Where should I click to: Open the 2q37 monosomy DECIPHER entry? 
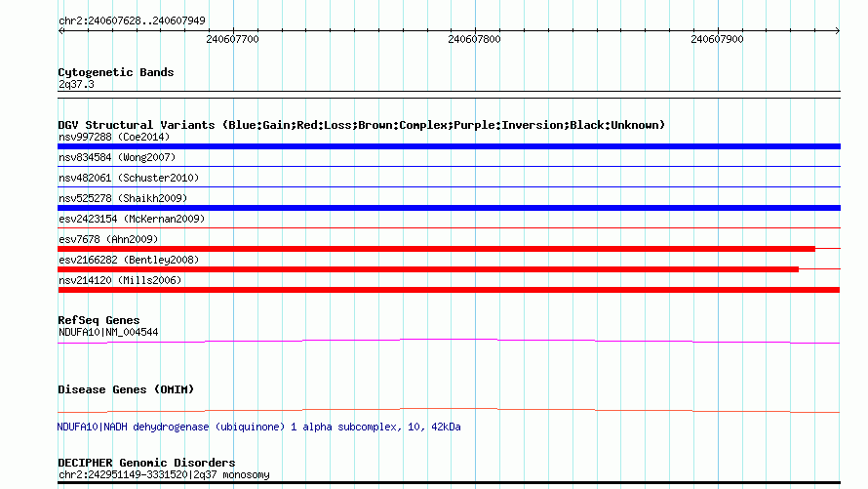[164, 474]
